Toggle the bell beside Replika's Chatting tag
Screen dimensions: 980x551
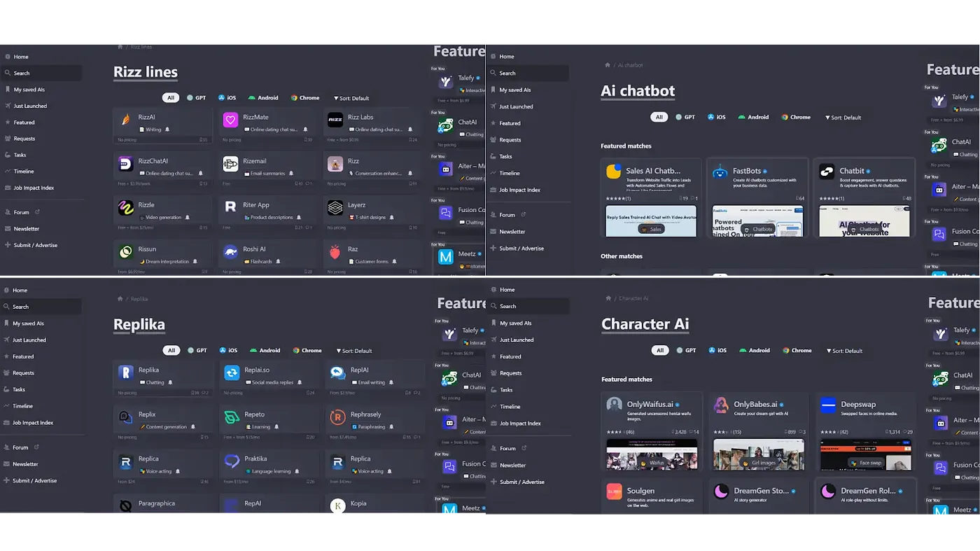[170, 382]
